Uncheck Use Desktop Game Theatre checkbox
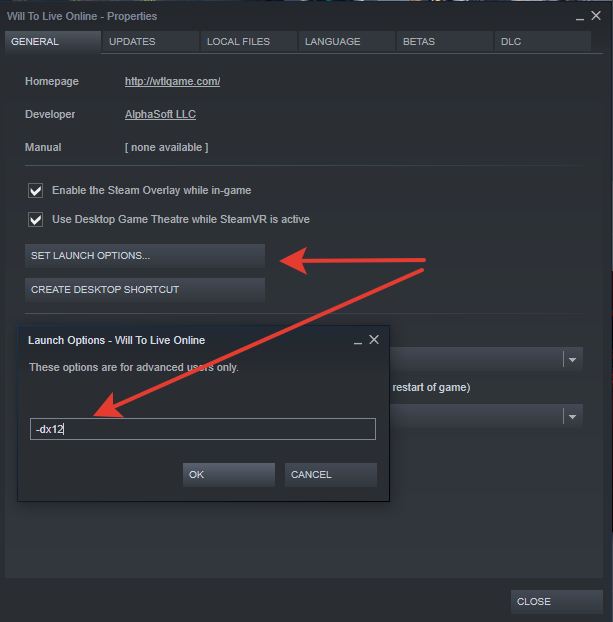 point(36,219)
